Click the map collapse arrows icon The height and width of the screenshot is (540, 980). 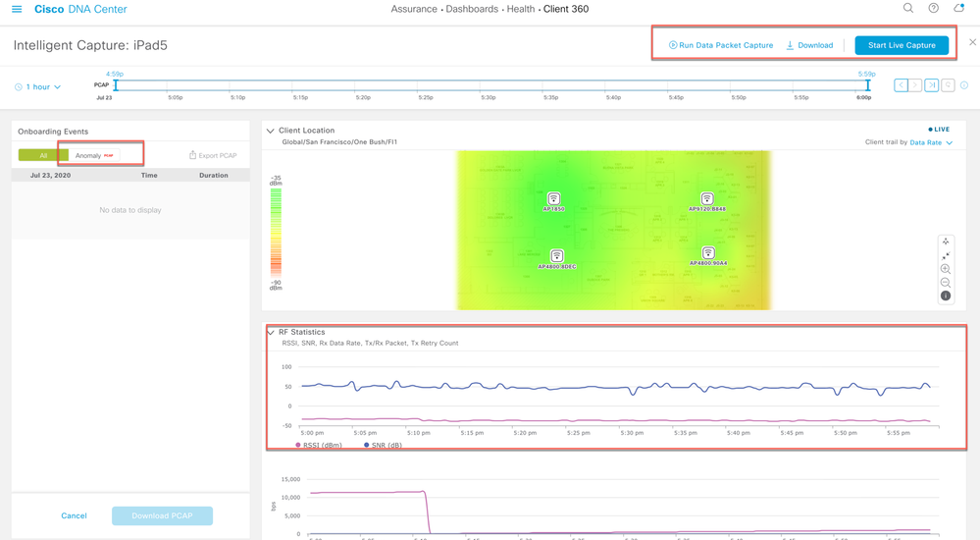pyautogui.click(x=946, y=255)
